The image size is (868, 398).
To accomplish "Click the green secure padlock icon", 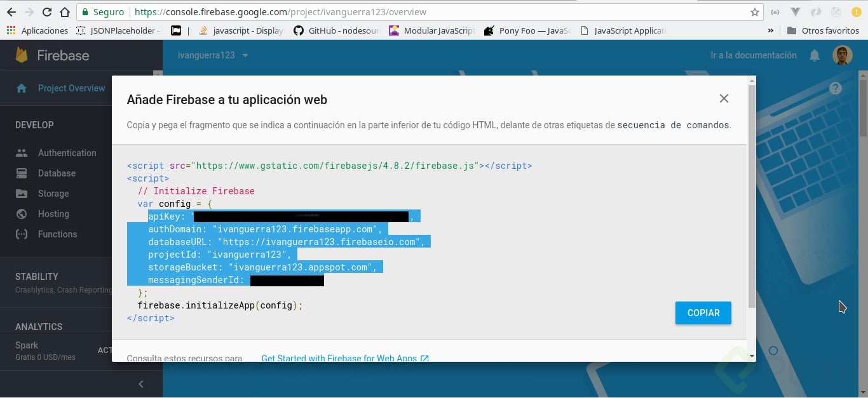I will (x=86, y=12).
